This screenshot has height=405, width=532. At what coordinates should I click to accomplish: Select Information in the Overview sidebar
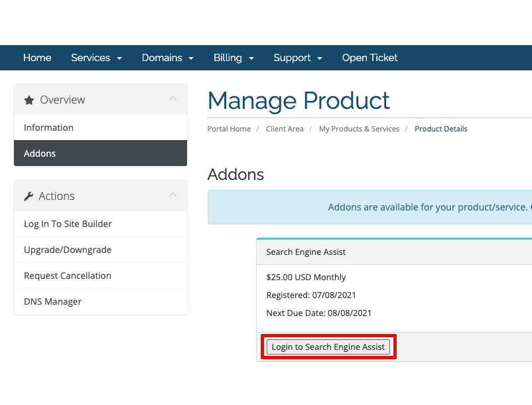point(48,127)
